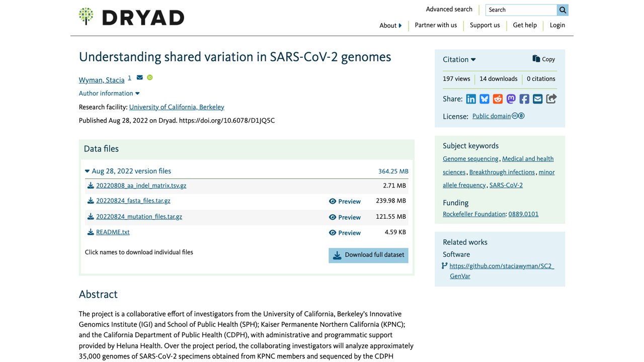644x362 pixels.
Task: Click Download full dataset button
Action: coord(368,255)
